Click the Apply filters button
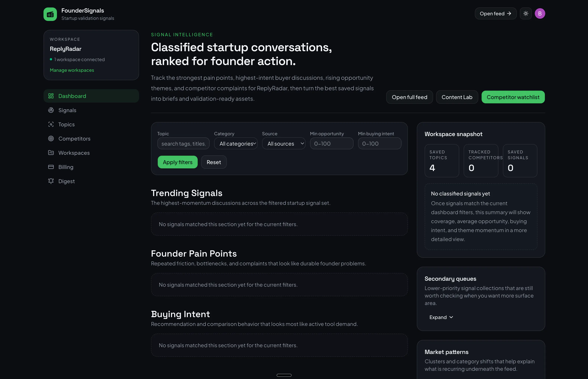588x379 pixels. point(178,162)
